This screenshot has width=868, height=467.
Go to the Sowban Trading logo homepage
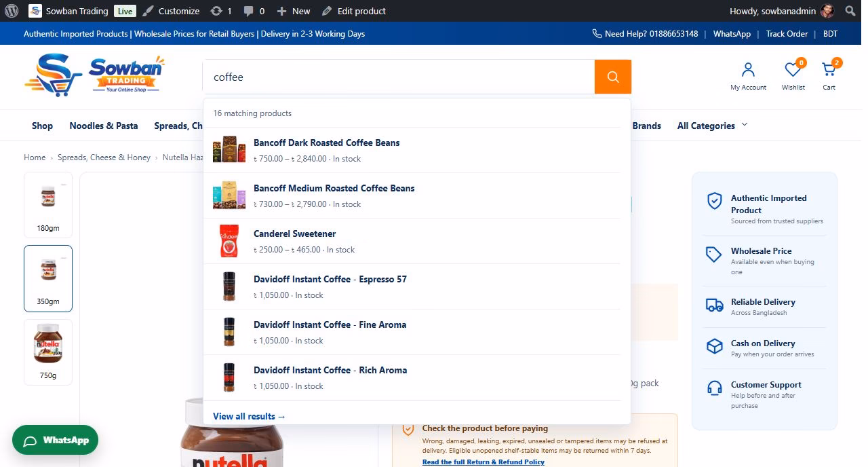(x=95, y=76)
